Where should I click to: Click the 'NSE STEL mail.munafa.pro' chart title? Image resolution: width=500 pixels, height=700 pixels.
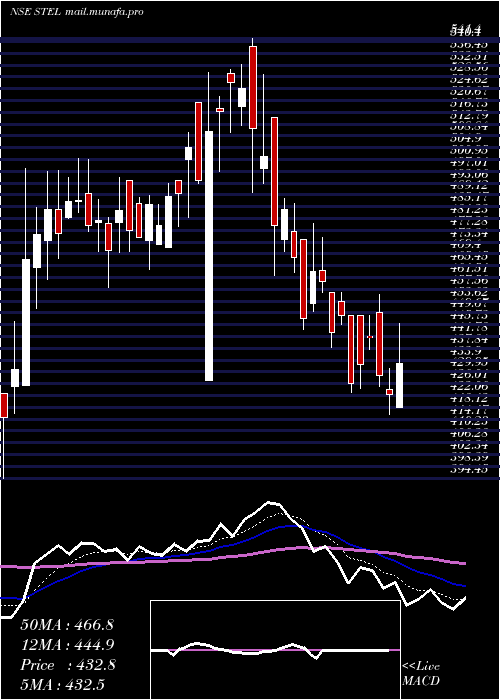pyautogui.click(x=77, y=12)
